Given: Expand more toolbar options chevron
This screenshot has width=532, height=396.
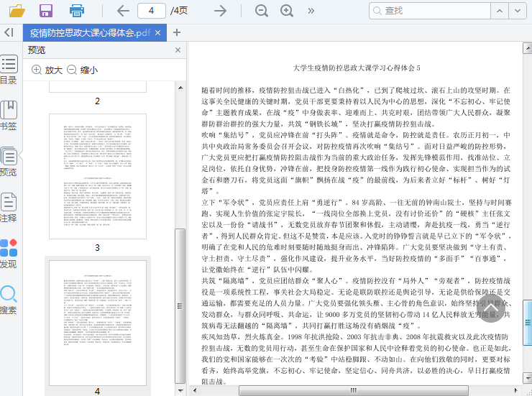Looking at the screenshot, I should [311, 11].
